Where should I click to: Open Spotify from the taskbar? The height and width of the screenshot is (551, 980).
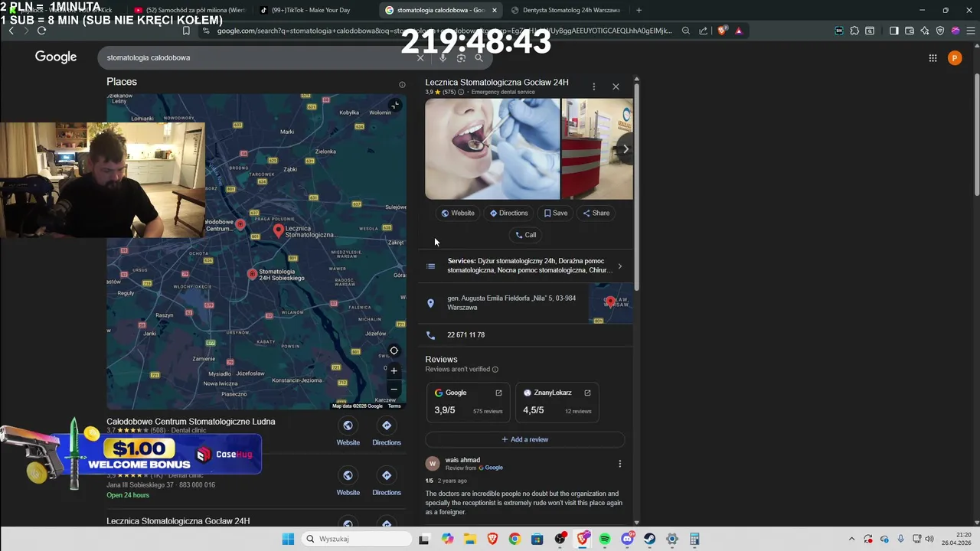coord(605,539)
